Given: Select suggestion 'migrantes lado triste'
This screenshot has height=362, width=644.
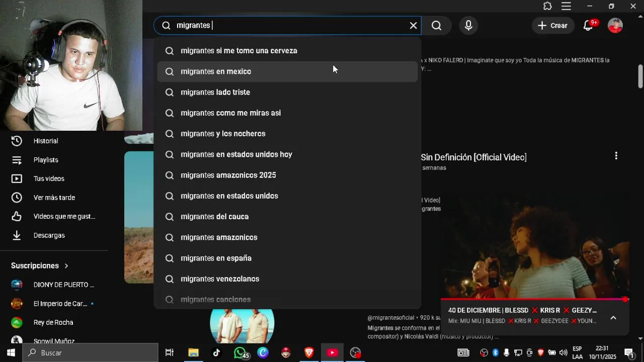Looking at the screenshot, I should tap(287, 92).
